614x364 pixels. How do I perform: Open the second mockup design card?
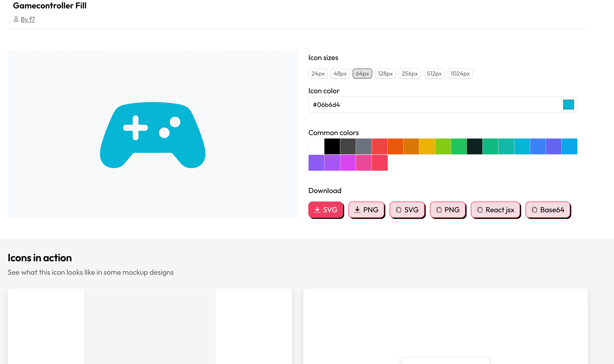pyautogui.click(x=445, y=326)
